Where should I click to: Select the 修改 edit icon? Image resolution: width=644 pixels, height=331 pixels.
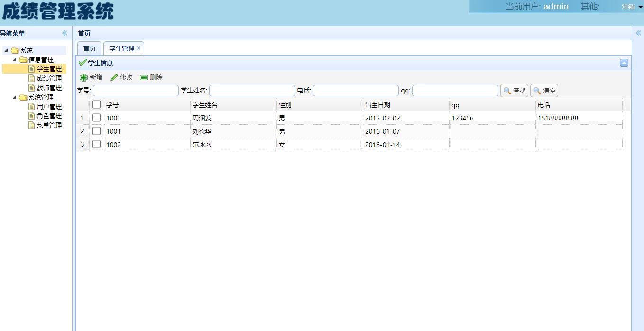tap(114, 77)
